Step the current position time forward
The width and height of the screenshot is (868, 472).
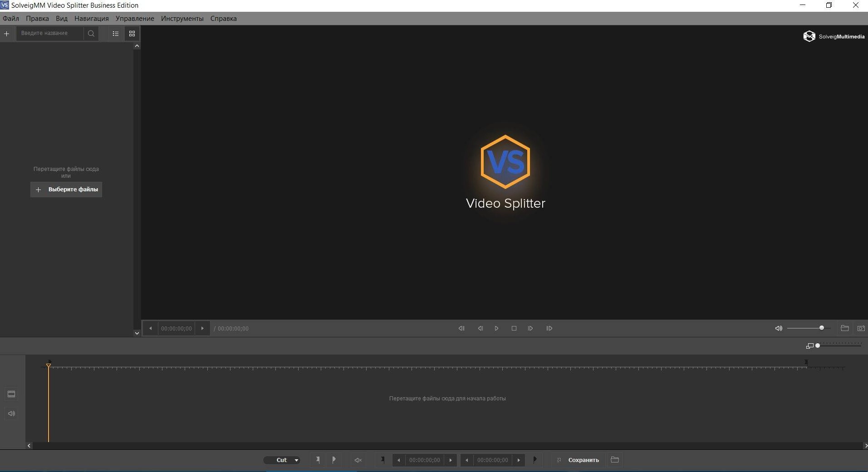tap(202, 328)
